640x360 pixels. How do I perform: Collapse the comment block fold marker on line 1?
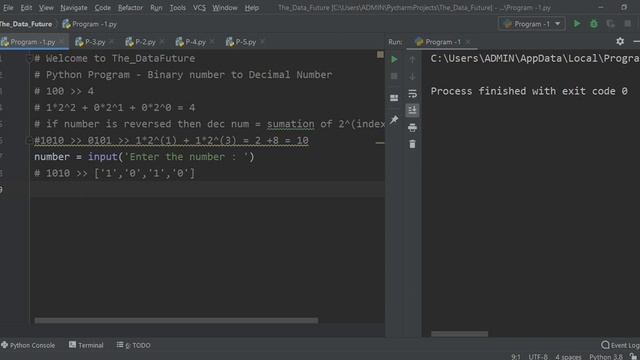[x=29, y=59]
